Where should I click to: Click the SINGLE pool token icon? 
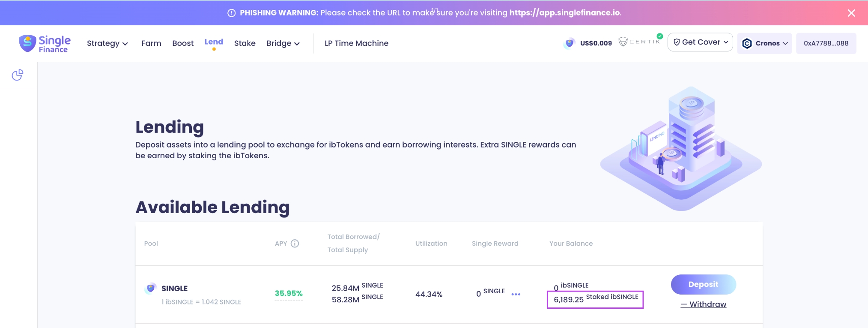(150, 289)
